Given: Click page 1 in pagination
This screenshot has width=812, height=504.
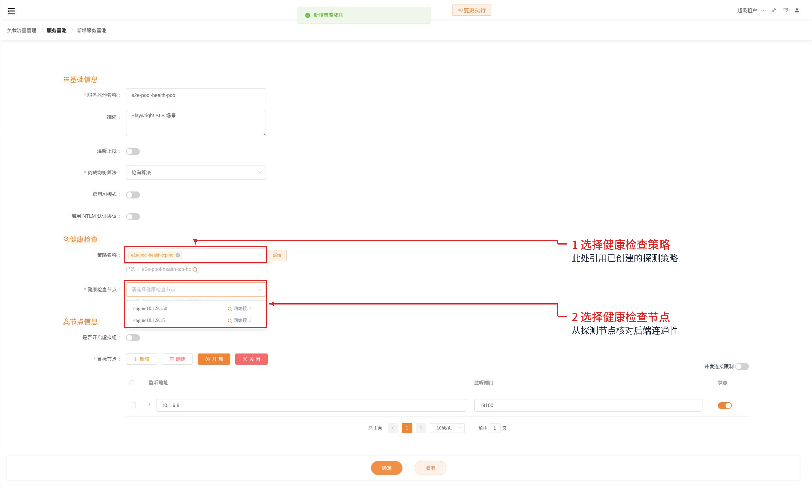Looking at the screenshot, I should tap(407, 428).
